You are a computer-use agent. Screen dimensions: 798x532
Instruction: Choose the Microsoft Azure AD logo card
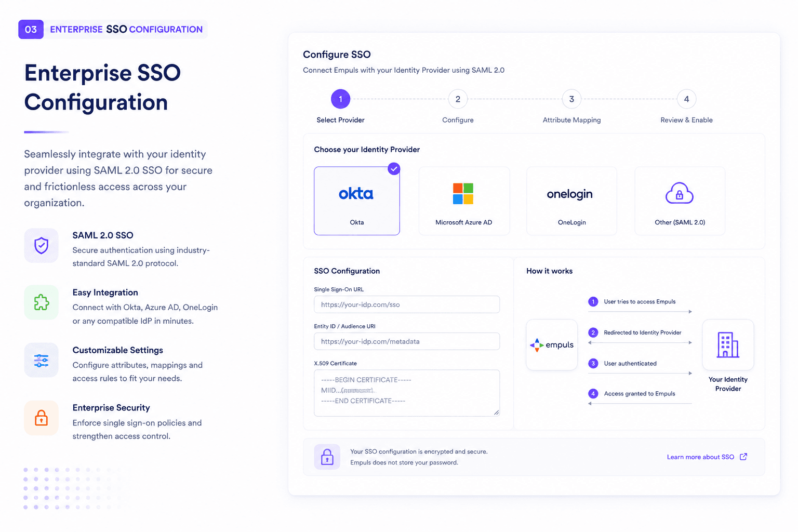tap(464, 201)
